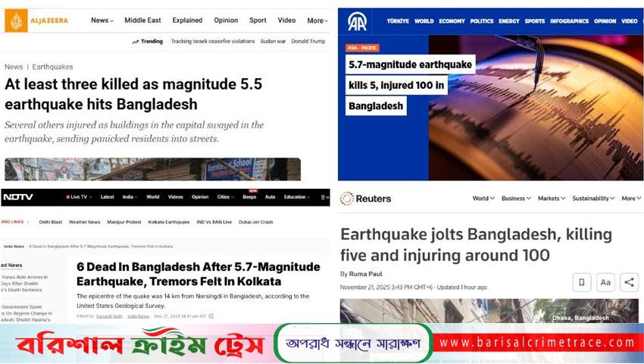Expand the Reuters World menu

coord(483,198)
